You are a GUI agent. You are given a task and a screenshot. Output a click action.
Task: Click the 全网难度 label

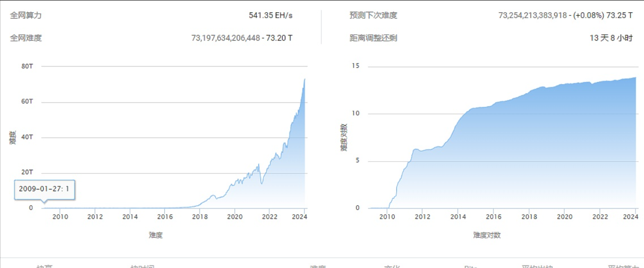pos(26,38)
